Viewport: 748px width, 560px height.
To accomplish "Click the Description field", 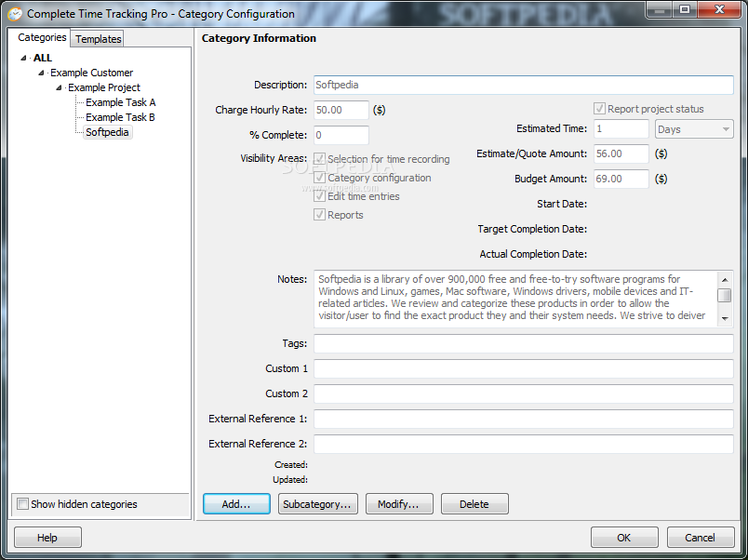I will pyautogui.click(x=523, y=85).
